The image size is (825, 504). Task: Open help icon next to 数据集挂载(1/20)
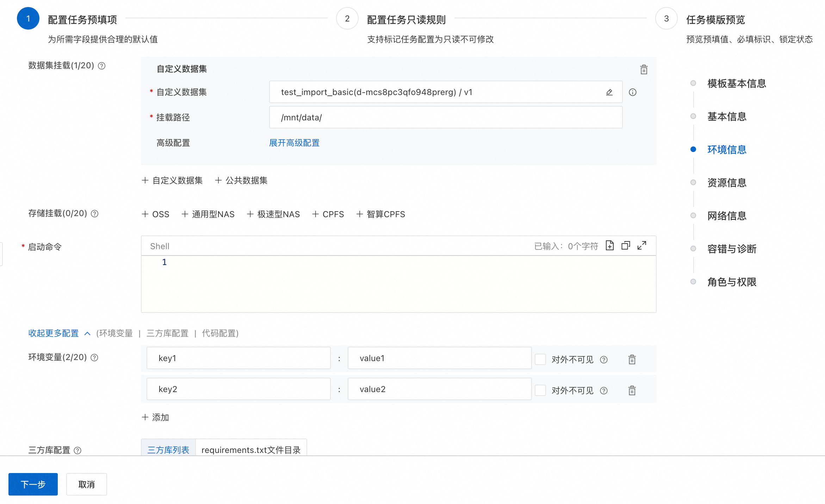coord(102,66)
